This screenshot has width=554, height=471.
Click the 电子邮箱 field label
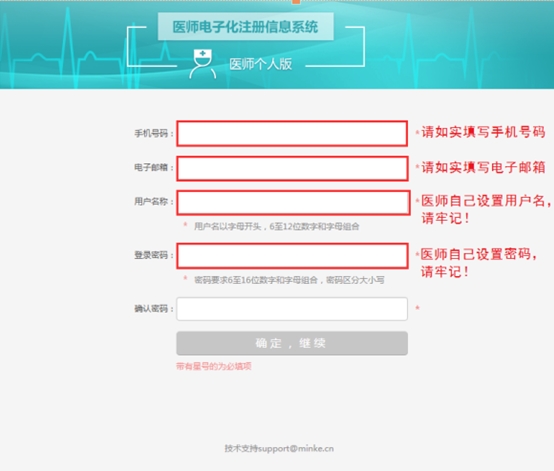click(151, 167)
